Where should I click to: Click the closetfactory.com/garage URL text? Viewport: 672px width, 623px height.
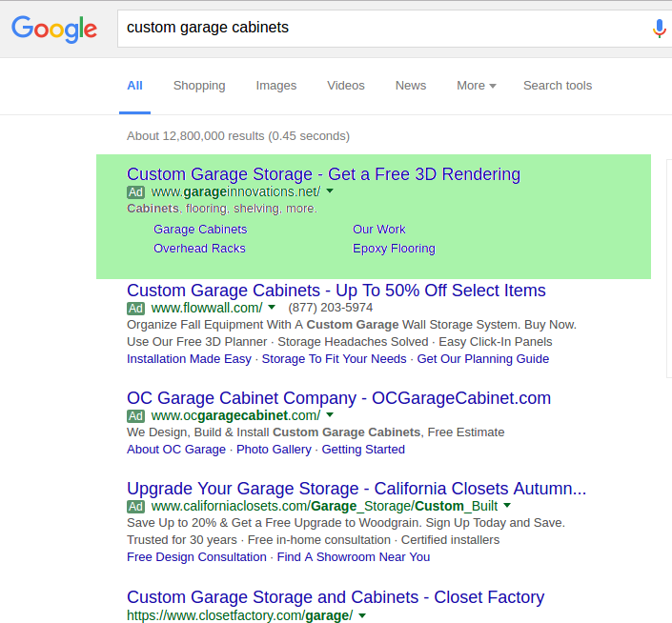tap(240, 615)
